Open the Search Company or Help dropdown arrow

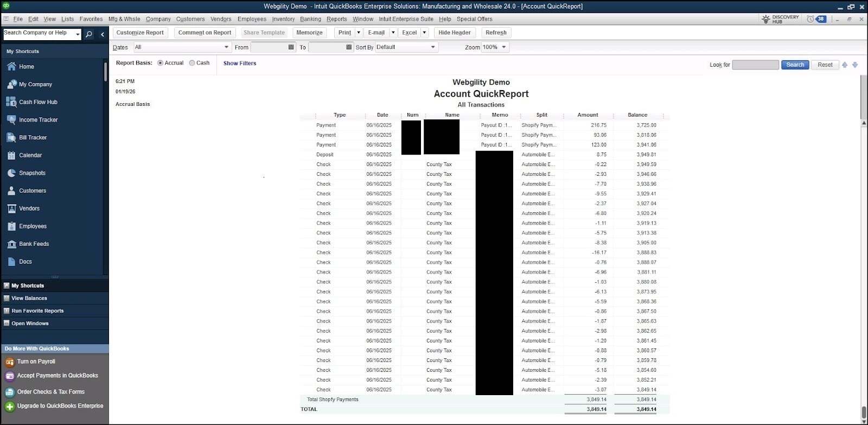point(78,34)
